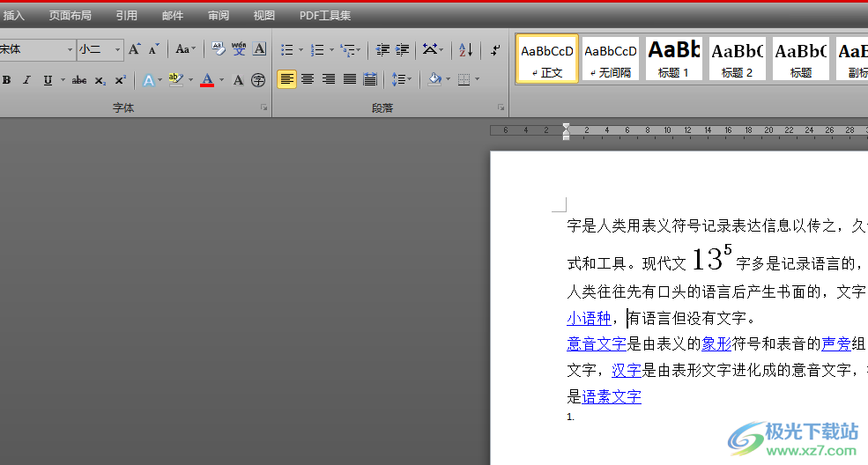Open the Paragraph dialog launcher
868x465 pixels.
pos(501,107)
